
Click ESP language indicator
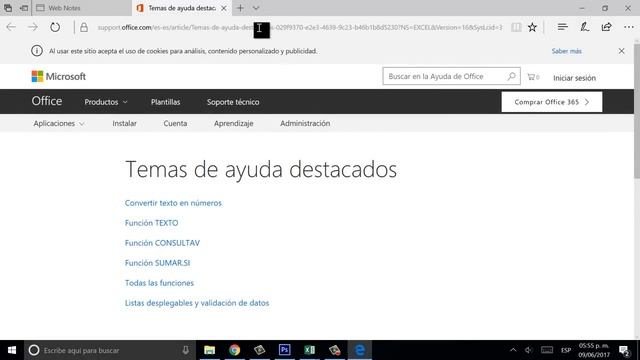coord(566,350)
